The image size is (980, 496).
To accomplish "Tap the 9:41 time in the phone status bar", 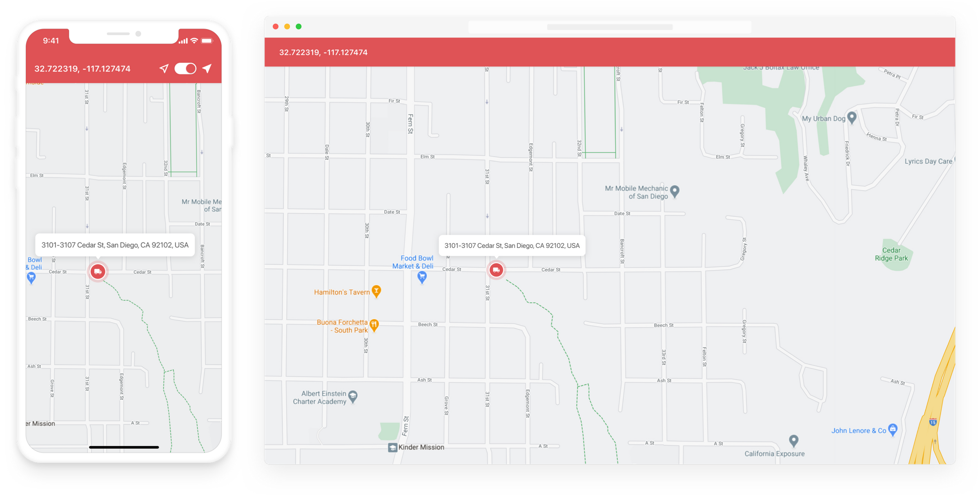I will pyautogui.click(x=51, y=41).
